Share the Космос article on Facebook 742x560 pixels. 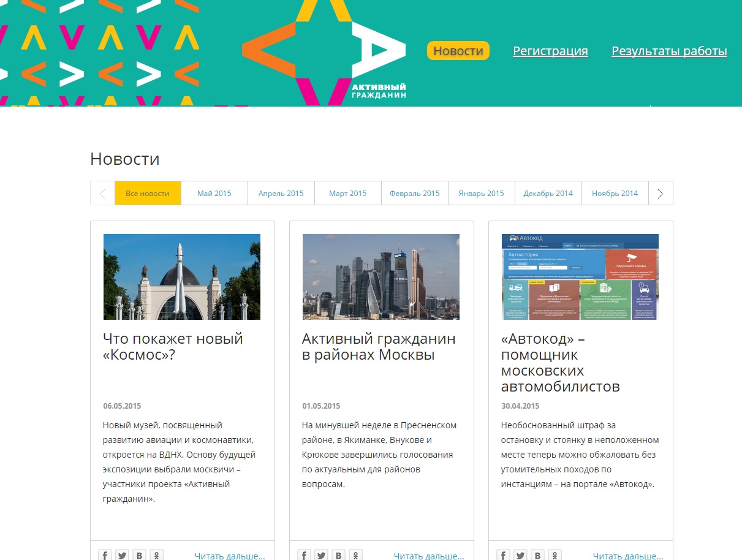point(105,555)
